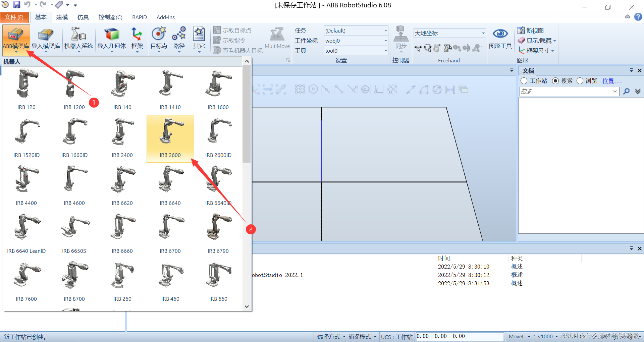
Task: Collapse the ribbon with the up arrow
Action: pos(627,17)
